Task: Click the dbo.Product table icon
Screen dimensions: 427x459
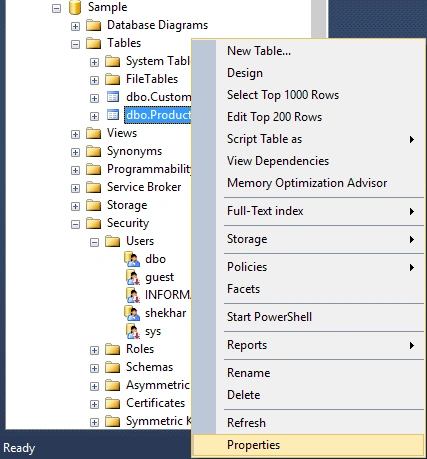Action: click(x=113, y=115)
